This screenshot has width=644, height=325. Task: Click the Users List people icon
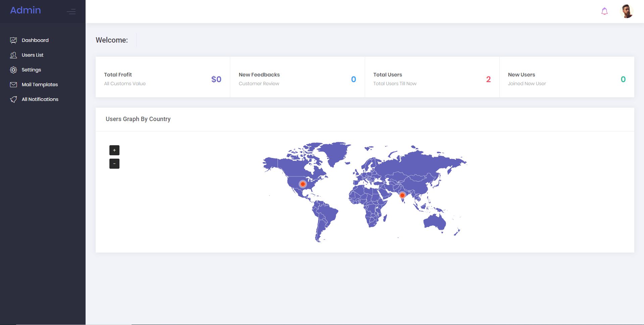[13, 55]
